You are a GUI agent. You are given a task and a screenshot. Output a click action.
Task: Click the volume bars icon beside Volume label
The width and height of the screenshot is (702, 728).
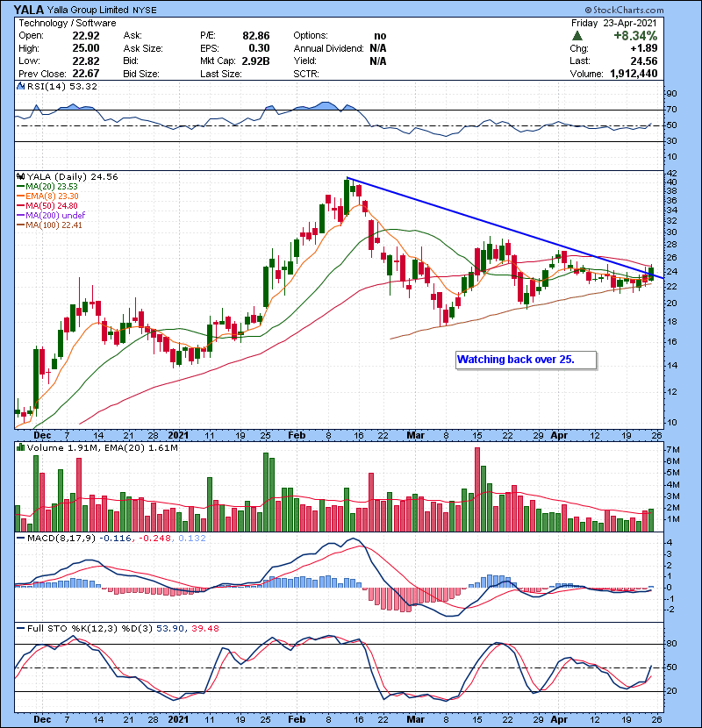point(20,447)
